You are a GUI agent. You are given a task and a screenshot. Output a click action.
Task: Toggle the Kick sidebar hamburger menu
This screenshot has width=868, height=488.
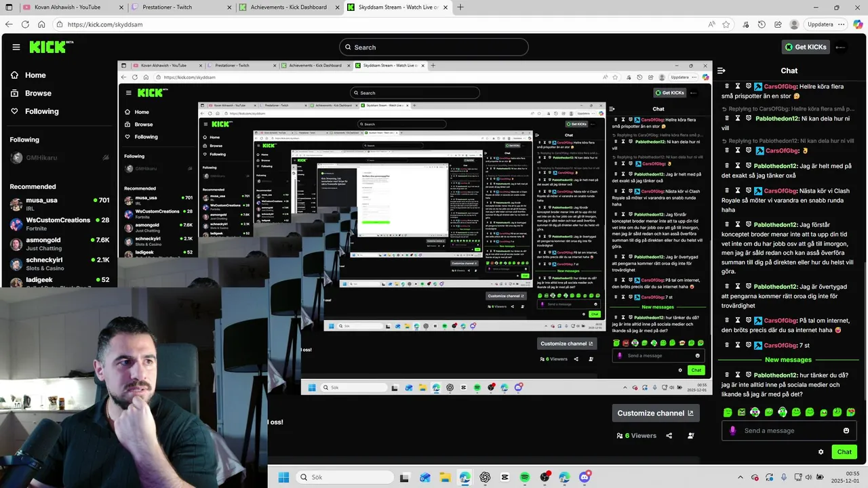[x=16, y=47]
